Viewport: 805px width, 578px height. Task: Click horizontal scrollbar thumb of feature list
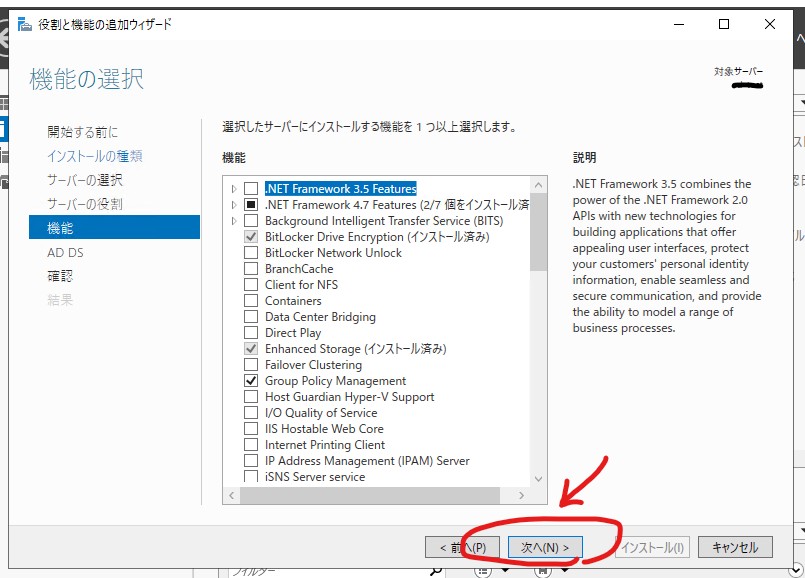click(370, 495)
